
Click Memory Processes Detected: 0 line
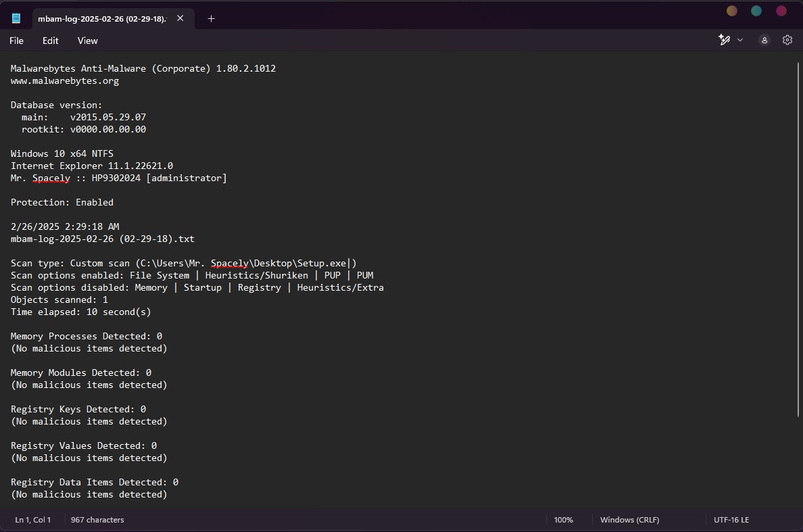(x=87, y=336)
